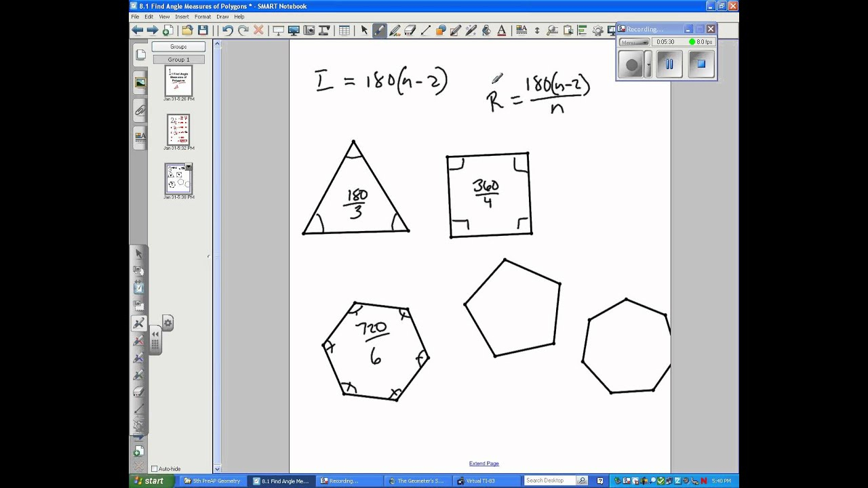Open Attachments paperclip tab

pos(140,110)
